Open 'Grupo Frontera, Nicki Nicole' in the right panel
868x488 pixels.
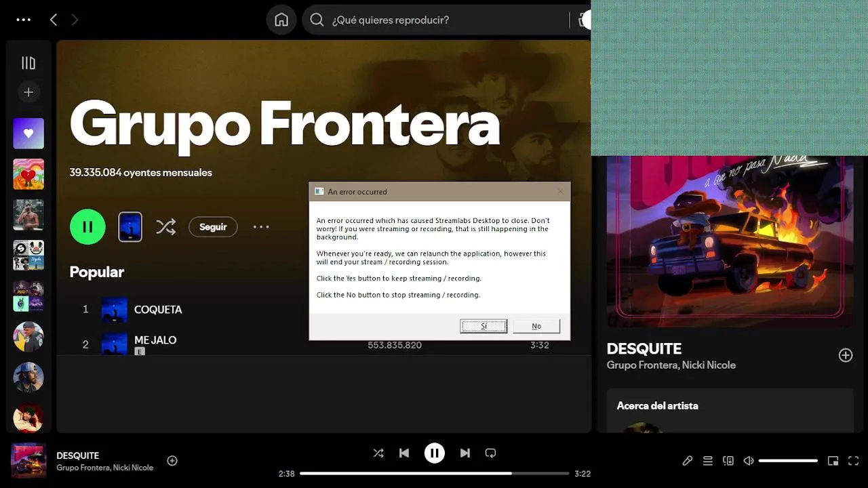tap(671, 365)
